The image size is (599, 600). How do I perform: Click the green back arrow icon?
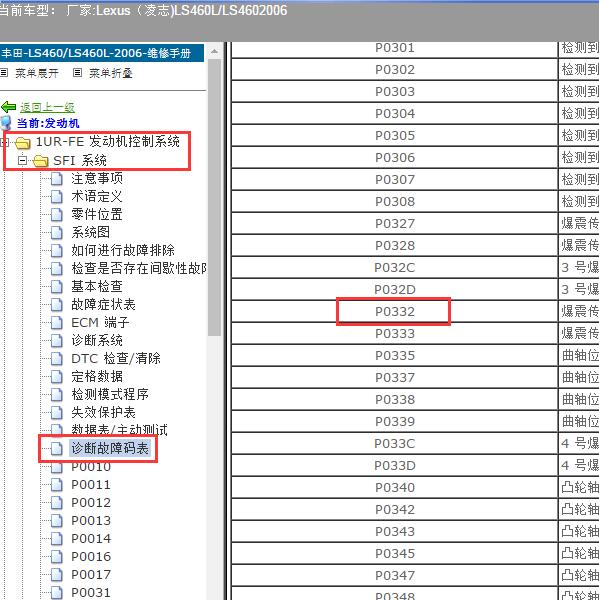tap(8, 107)
